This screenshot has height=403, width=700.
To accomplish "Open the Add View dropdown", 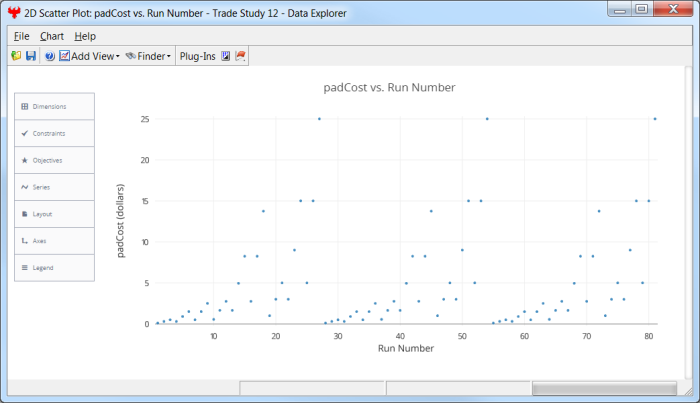I will [90, 56].
